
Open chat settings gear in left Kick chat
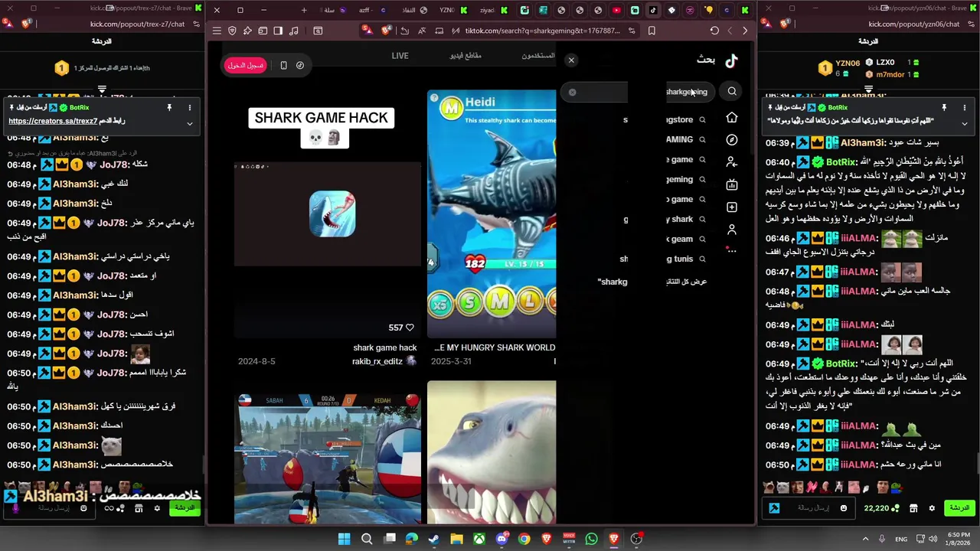click(x=157, y=508)
